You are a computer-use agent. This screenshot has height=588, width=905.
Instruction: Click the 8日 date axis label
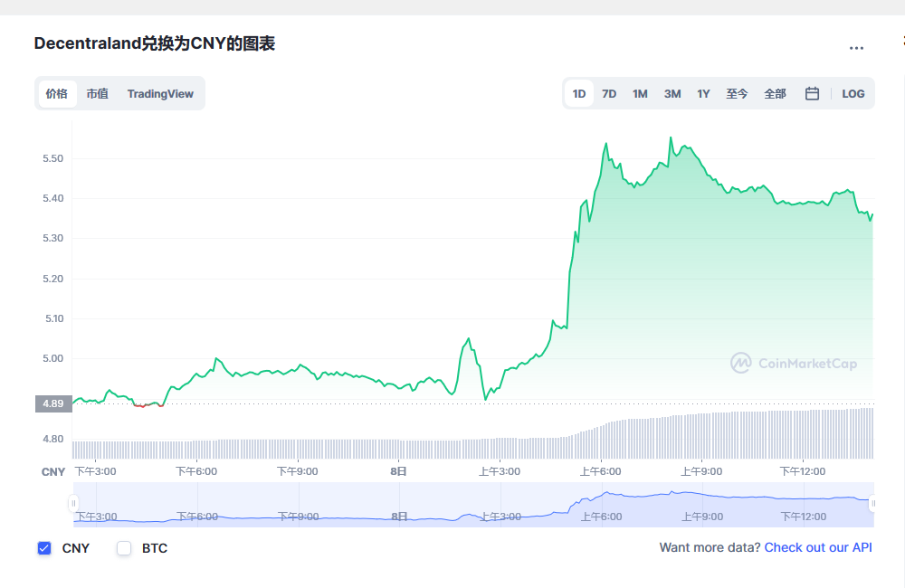(x=398, y=471)
